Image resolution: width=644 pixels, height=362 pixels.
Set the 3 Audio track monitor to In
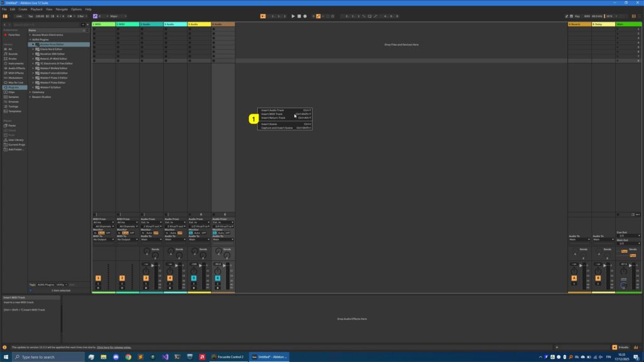tap(143, 233)
